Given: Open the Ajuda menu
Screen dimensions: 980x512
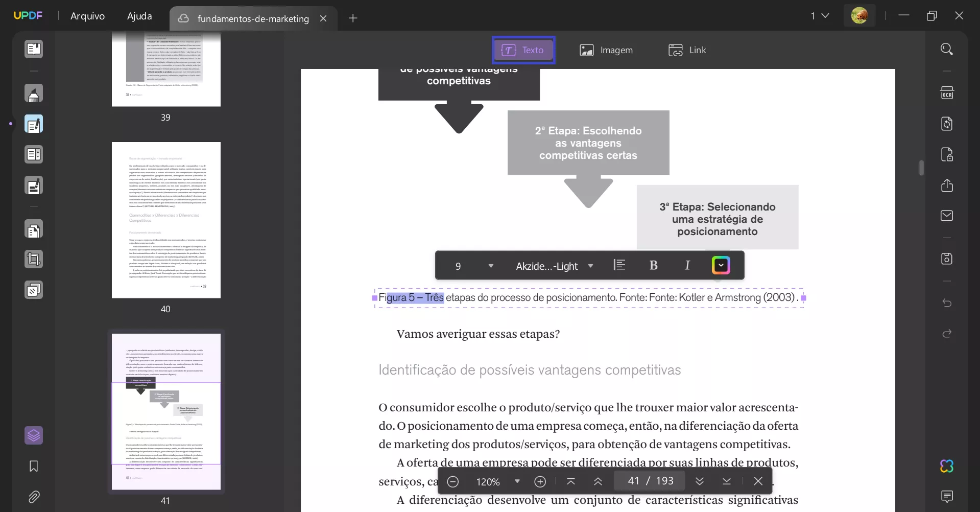Looking at the screenshot, I should click(x=138, y=16).
